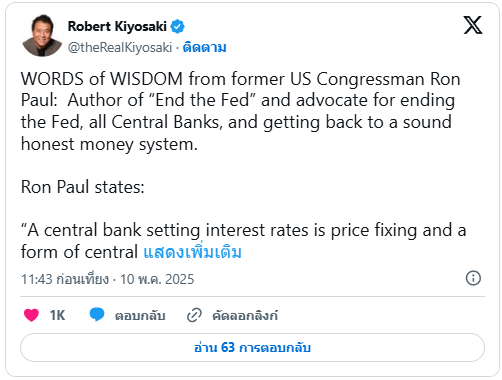Open the Robert Kiyosaki display name link
This screenshot has height=380, width=502.
(117, 26)
